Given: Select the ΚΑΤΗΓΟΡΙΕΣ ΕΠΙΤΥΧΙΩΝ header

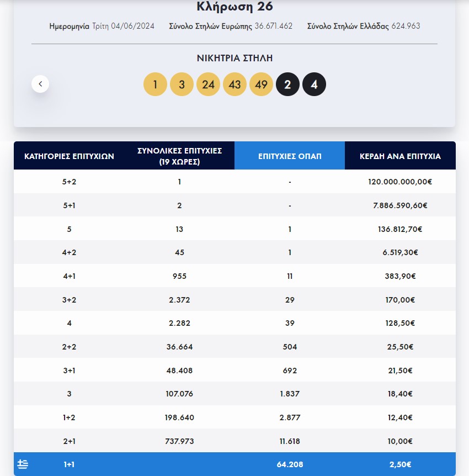Looking at the screenshot, I should coord(69,156).
